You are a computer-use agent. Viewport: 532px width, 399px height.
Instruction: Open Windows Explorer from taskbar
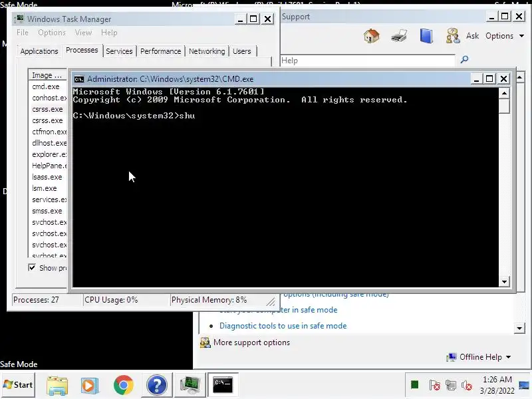(57, 386)
